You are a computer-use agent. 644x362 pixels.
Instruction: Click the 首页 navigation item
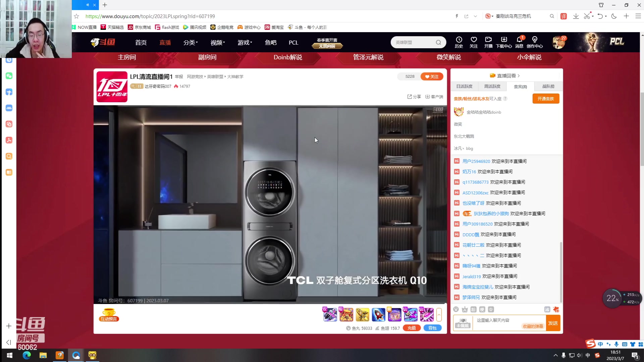tap(141, 43)
